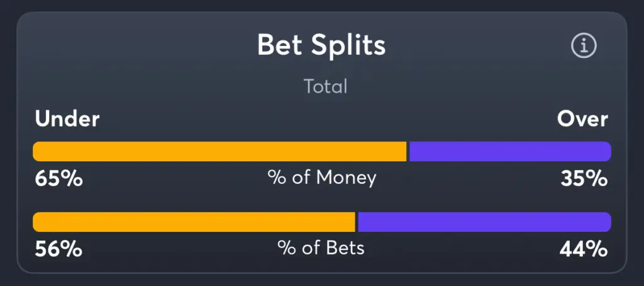The height and width of the screenshot is (286, 644).
Task: Click the word 'Bets' in the lower center label
Action: point(345,248)
